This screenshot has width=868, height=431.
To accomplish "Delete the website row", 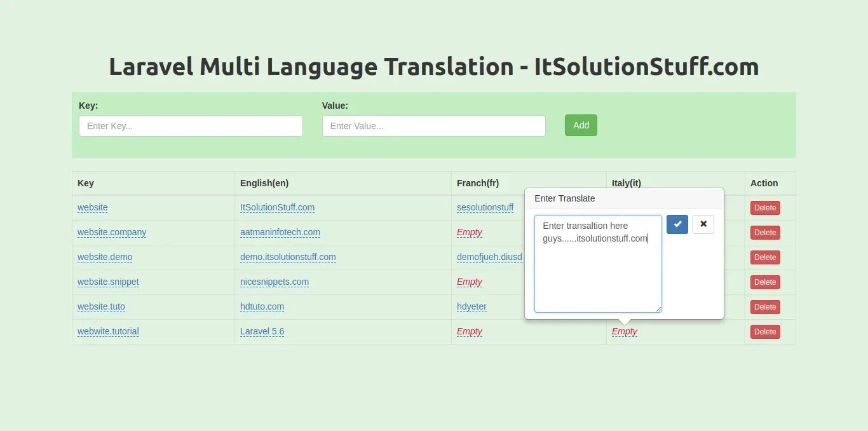I will click(x=765, y=208).
